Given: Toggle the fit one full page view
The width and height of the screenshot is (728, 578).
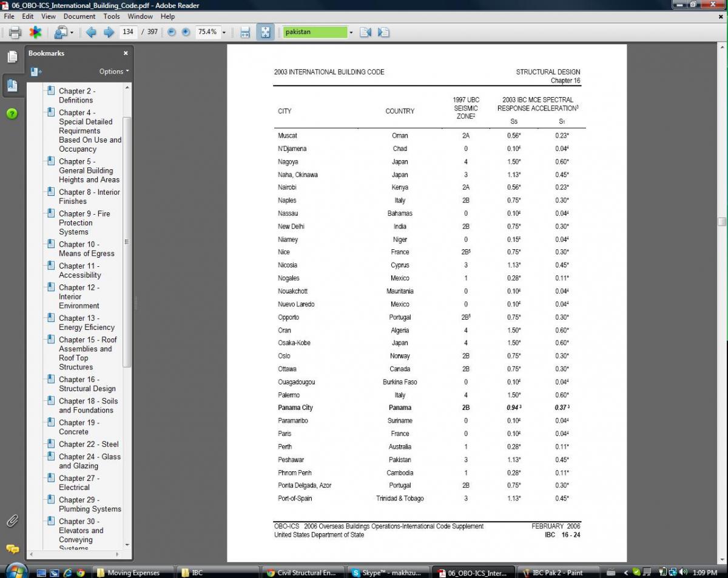Looking at the screenshot, I should 265,32.
